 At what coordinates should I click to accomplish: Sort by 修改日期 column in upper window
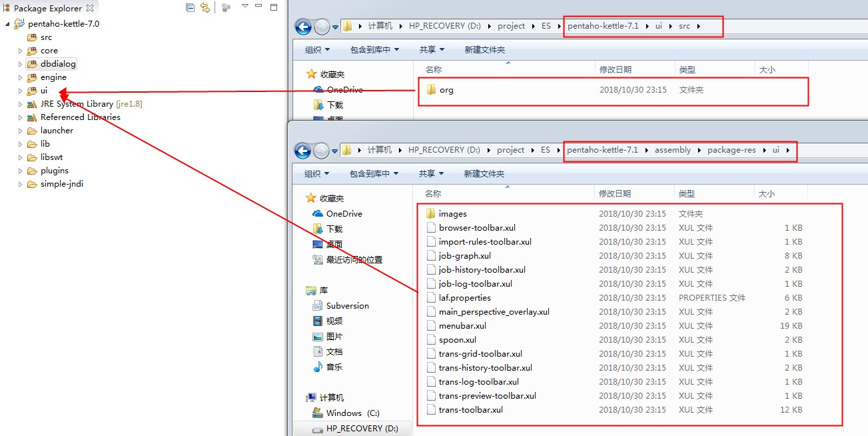[614, 69]
